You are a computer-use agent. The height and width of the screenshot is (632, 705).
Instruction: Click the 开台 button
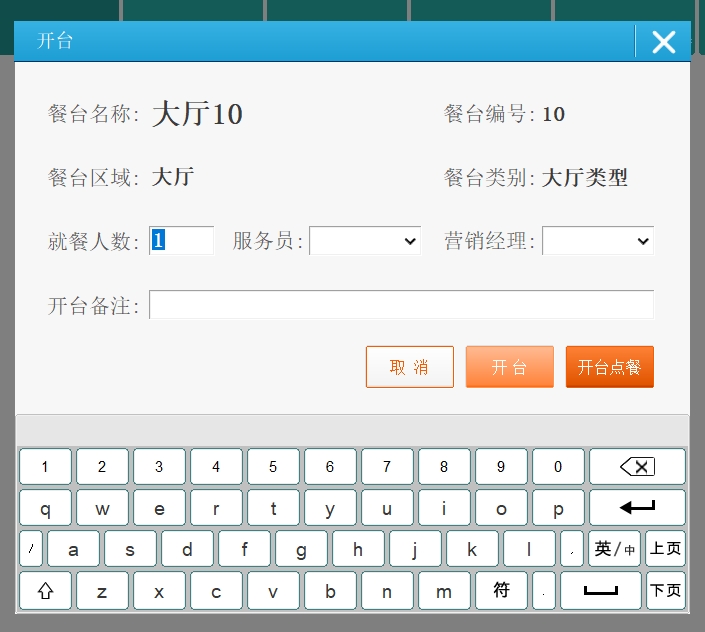tap(509, 367)
